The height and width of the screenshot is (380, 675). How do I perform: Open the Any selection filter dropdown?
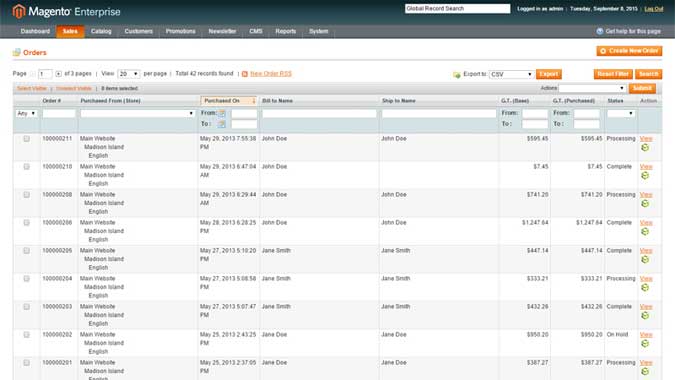point(26,113)
